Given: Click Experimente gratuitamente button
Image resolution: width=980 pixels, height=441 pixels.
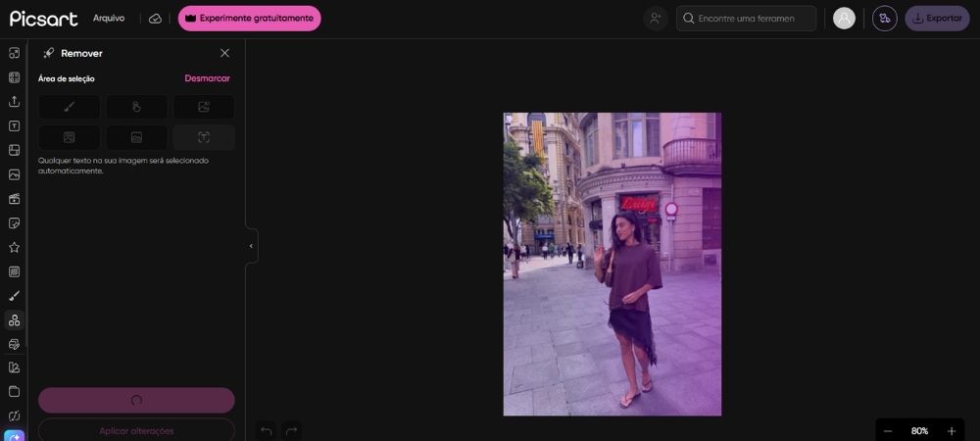Looking at the screenshot, I should [x=249, y=18].
